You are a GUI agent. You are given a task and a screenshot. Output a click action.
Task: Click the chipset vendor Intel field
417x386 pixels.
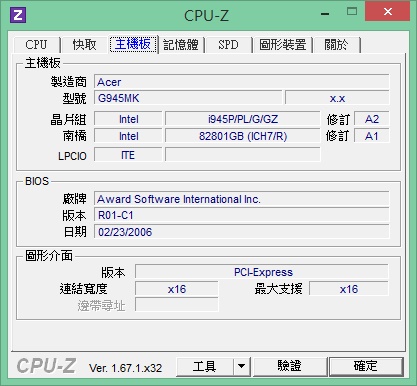[x=128, y=119]
